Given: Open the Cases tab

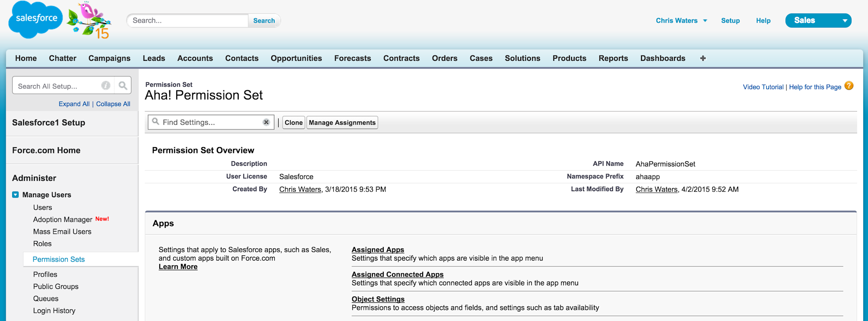Looking at the screenshot, I should (x=481, y=58).
